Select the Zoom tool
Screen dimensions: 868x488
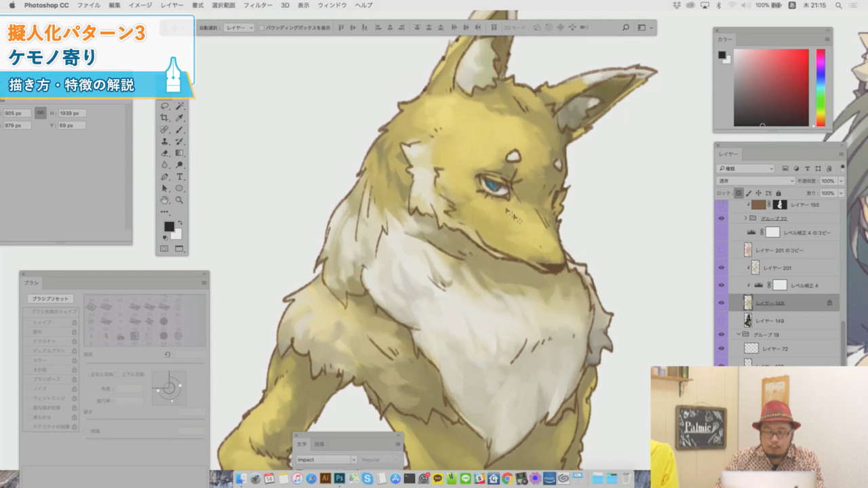point(180,200)
